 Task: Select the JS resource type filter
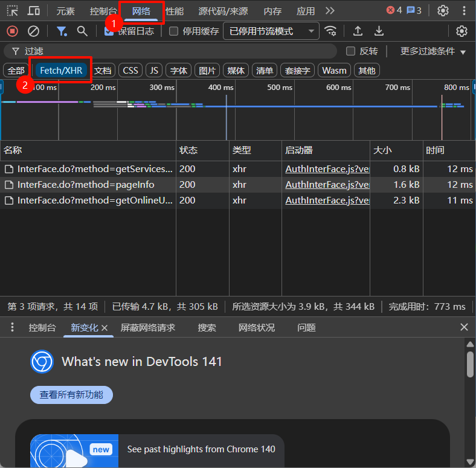(154, 71)
